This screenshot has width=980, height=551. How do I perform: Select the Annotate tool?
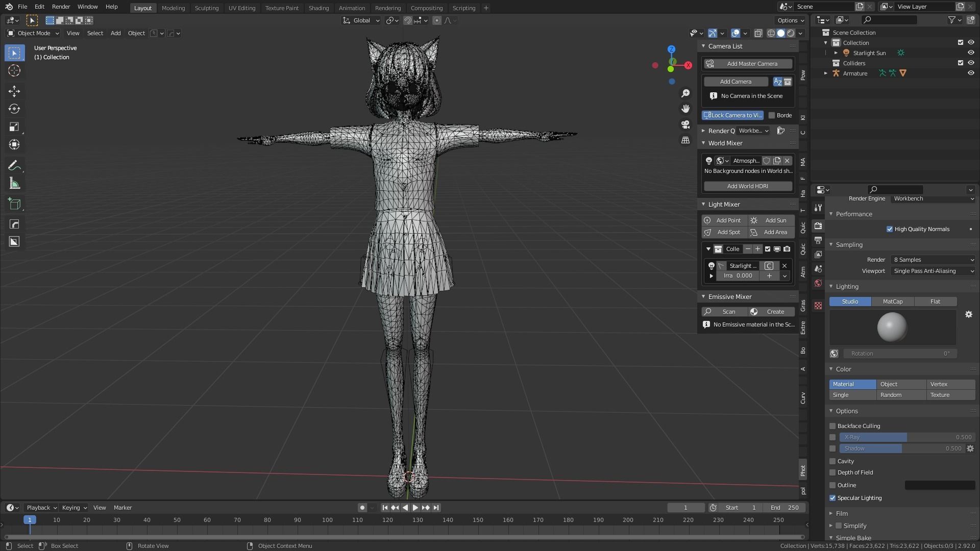[14, 165]
